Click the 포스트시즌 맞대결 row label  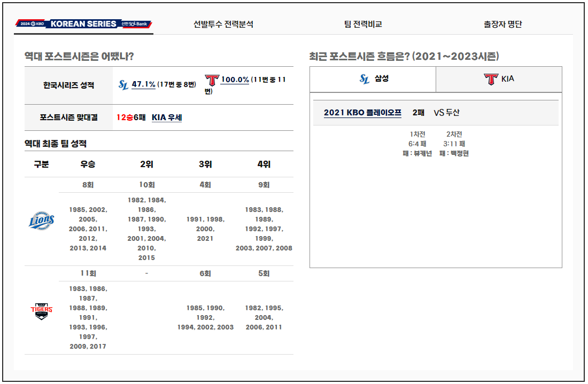click(68, 117)
